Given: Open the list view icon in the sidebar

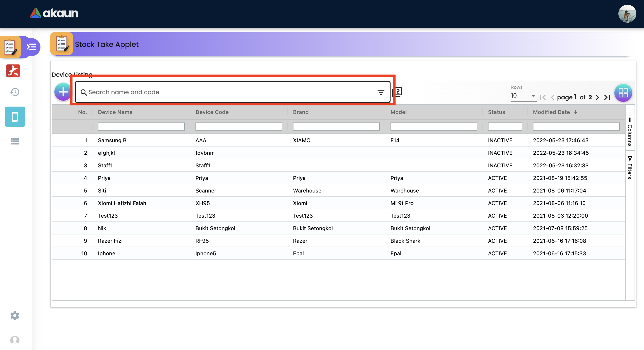Looking at the screenshot, I should [x=15, y=142].
